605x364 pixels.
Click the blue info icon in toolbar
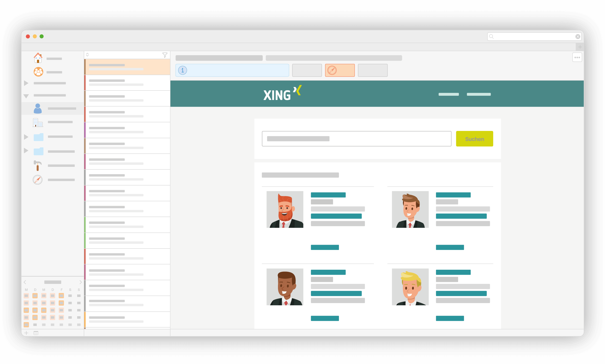coord(183,70)
